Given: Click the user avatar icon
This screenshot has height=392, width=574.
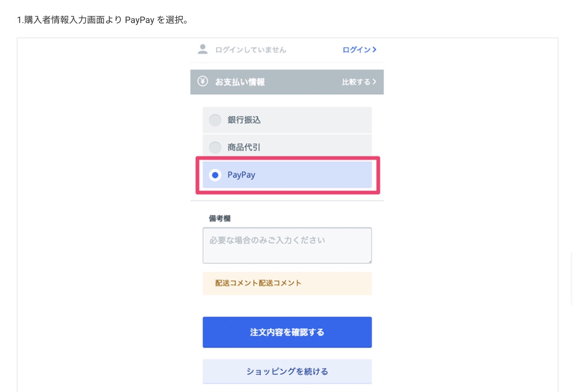Looking at the screenshot, I should tap(202, 49).
